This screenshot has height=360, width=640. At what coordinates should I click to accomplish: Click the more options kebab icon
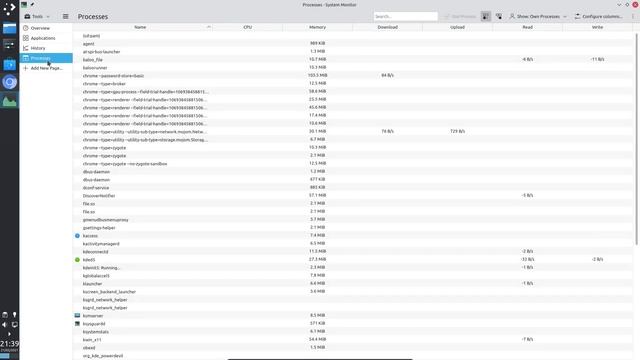[633, 16]
